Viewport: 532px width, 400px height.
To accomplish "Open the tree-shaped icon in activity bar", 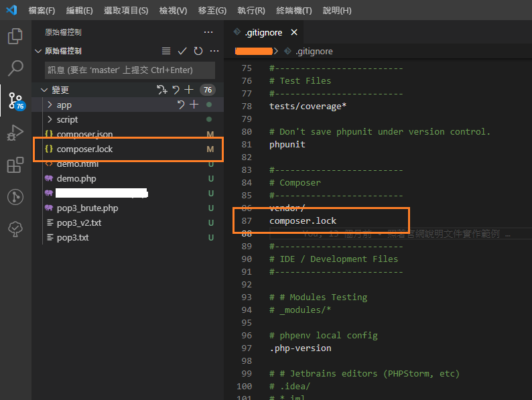I will [x=15, y=229].
